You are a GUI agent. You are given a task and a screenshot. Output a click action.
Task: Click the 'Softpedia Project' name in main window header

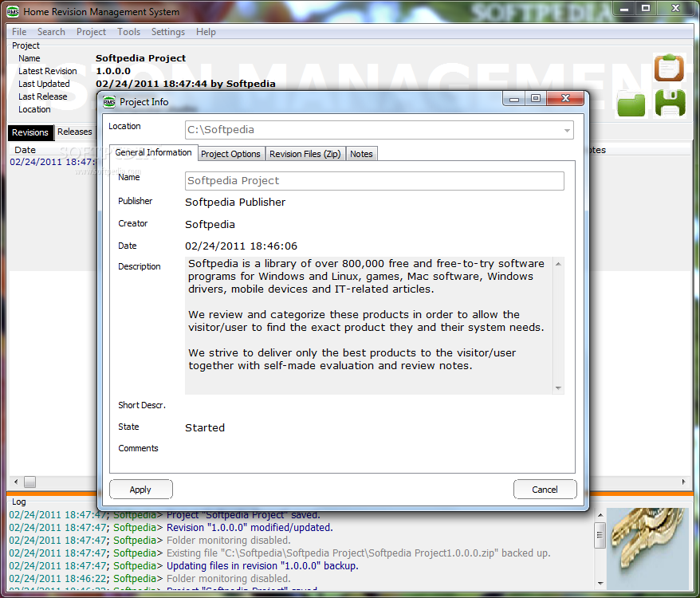pos(140,58)
